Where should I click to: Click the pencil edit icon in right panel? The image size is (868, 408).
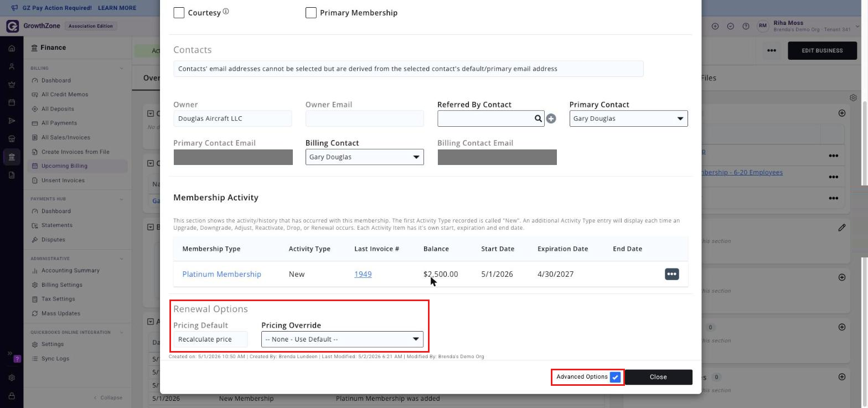coord(841,228)
